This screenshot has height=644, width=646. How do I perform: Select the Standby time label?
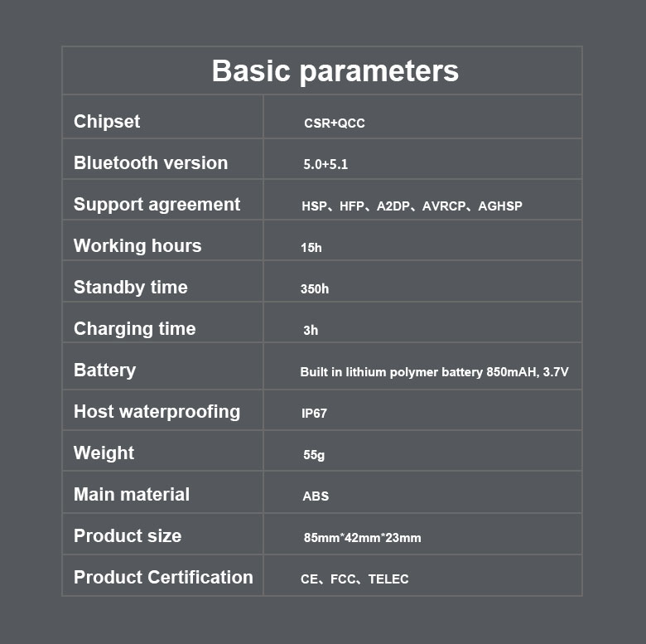(131, 288)
